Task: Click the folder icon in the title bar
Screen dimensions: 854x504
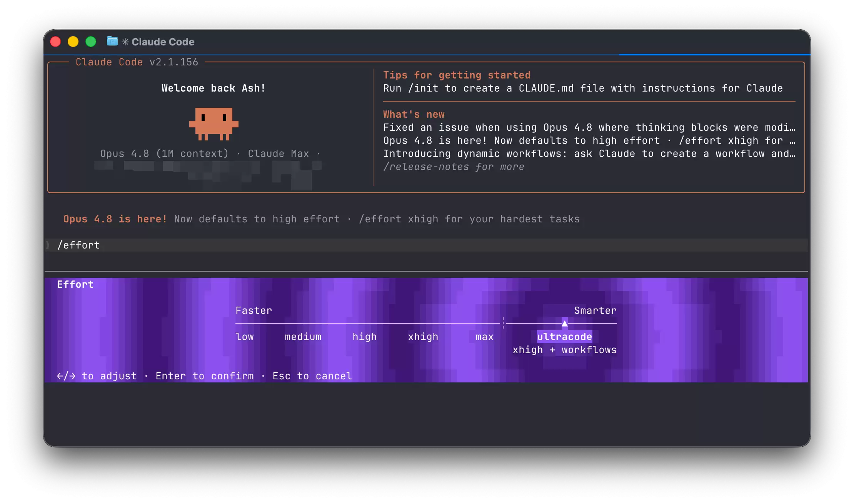Action: click(112, 41)
